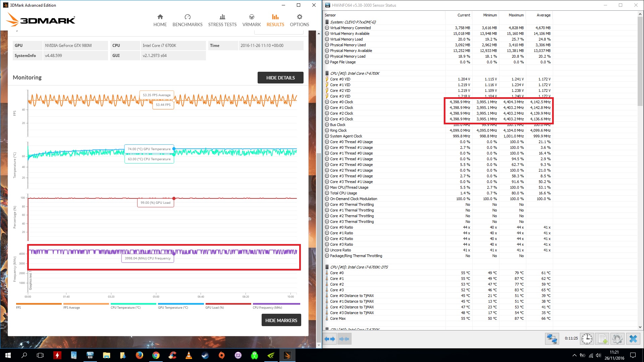Click the CPU name 'Intel Core i7 6700K' field

[x=173, y=46]
